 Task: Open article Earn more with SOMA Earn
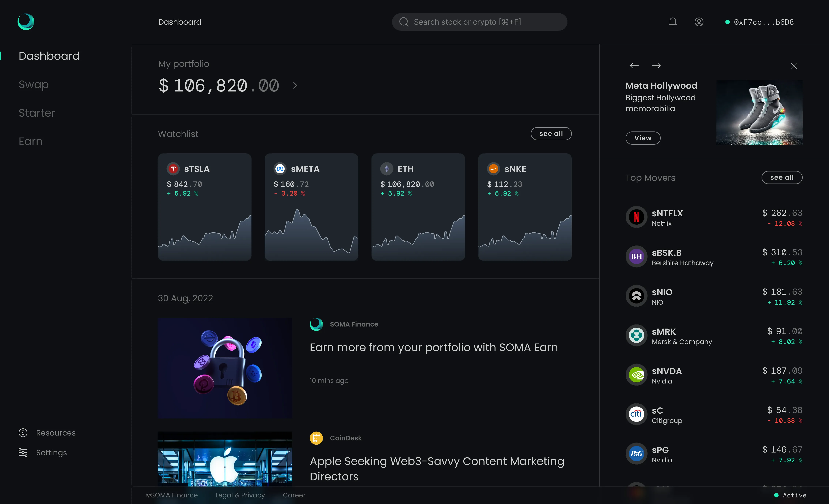tap(434, 347)
